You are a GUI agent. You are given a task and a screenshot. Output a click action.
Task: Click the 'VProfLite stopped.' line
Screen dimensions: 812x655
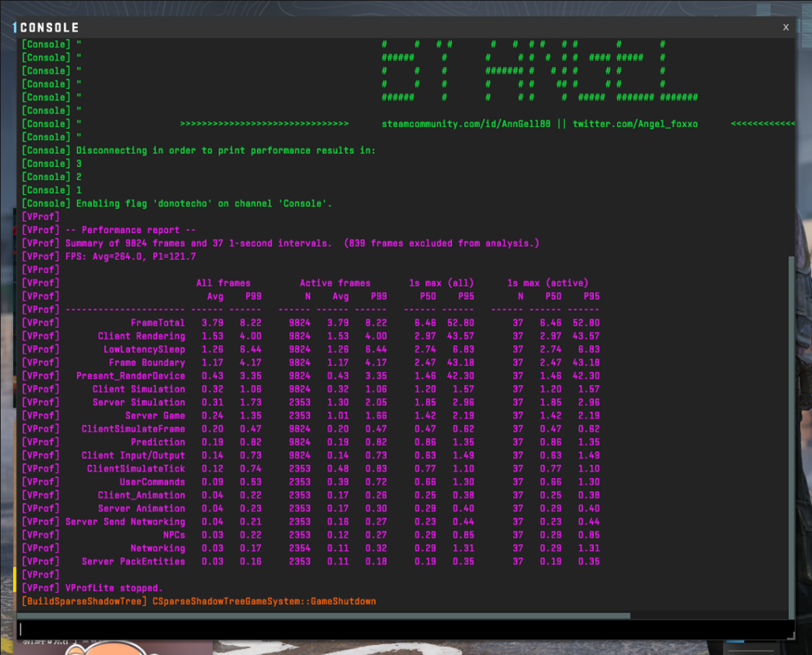click(x=114, y=588)
